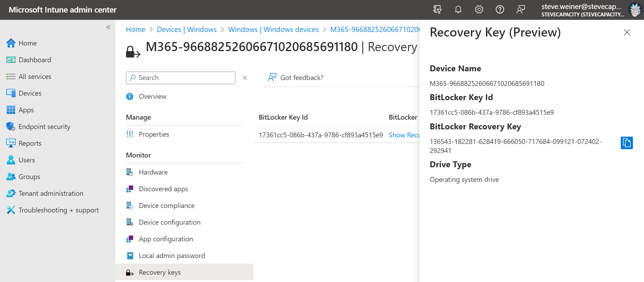This screenshot has width=644, height=282.
Task: Click Device configuration icon
Action: (x=130, y=222)
